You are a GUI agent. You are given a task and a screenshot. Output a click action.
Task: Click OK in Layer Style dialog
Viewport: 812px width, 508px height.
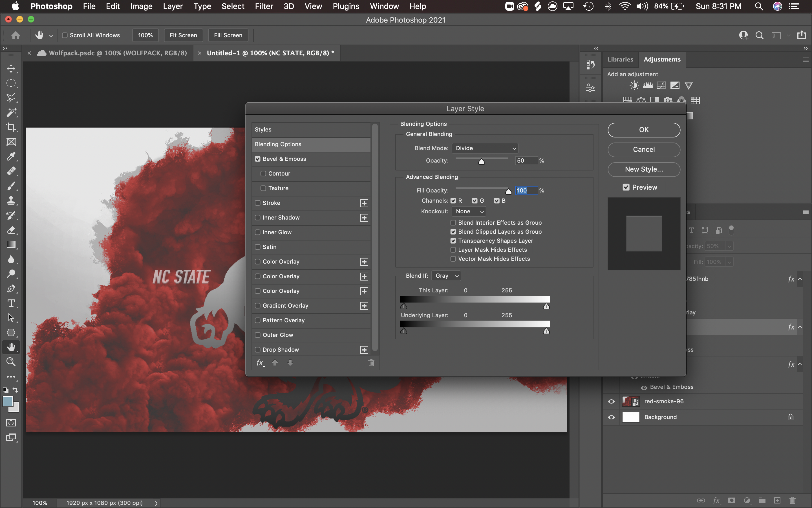[644, 130]
